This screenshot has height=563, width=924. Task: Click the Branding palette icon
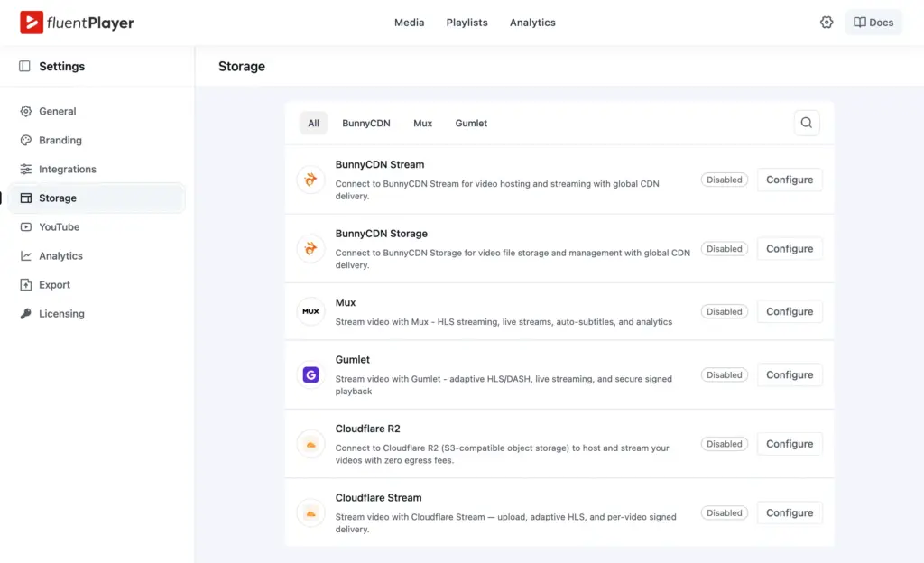point(26,140)
